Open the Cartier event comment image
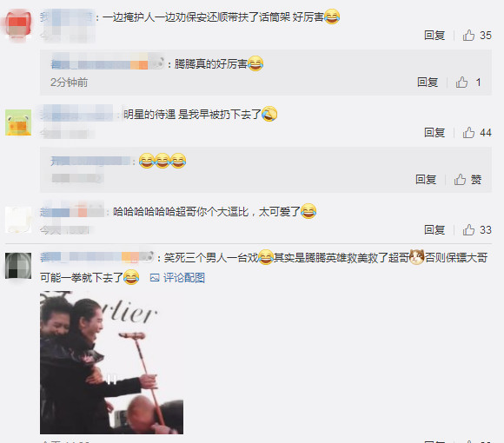The height and width of the screenshot is (443, 504). coord(111,362)
